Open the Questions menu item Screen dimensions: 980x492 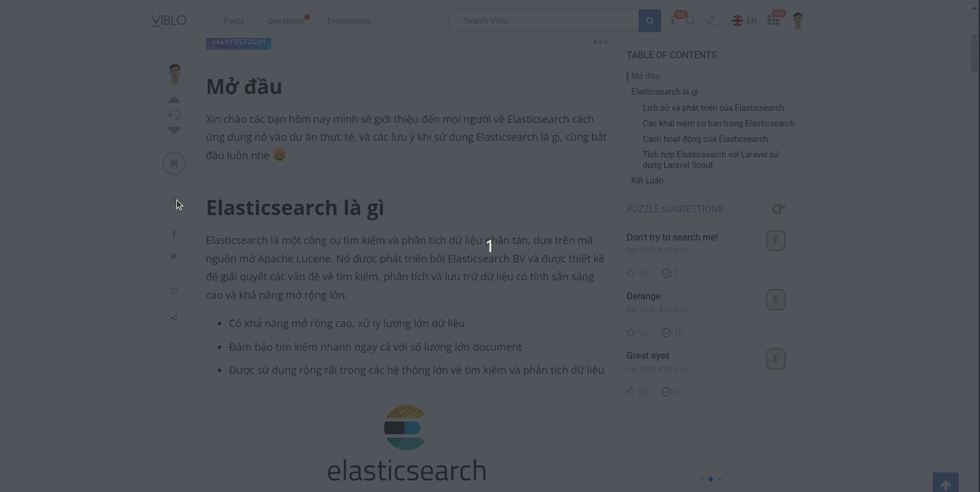(286, 21)
